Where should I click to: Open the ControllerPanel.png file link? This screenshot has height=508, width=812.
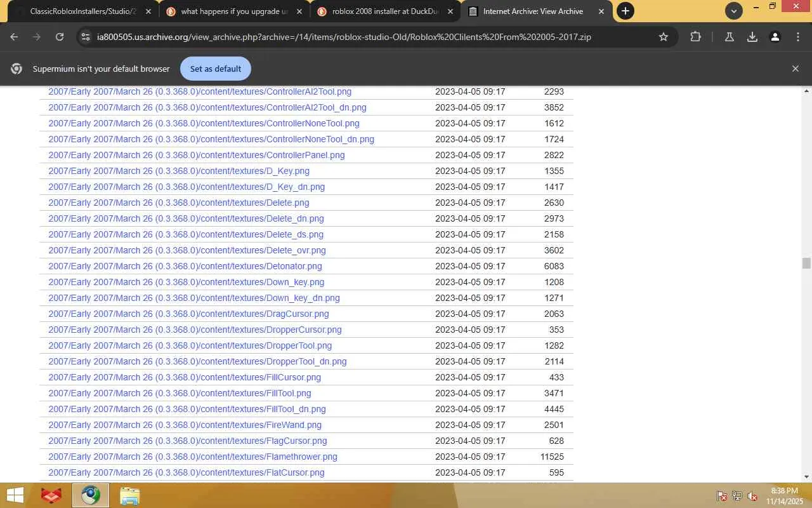[197, 155]
